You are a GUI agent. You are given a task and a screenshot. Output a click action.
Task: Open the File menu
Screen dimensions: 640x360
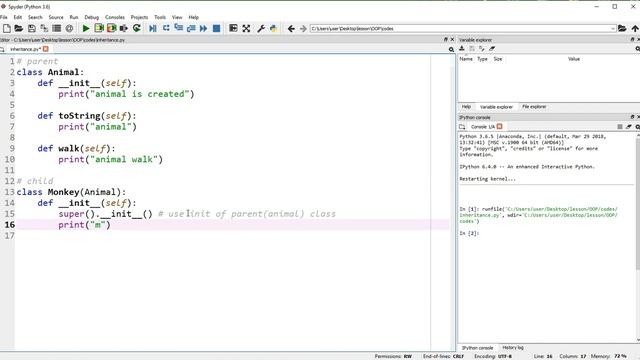4,17
